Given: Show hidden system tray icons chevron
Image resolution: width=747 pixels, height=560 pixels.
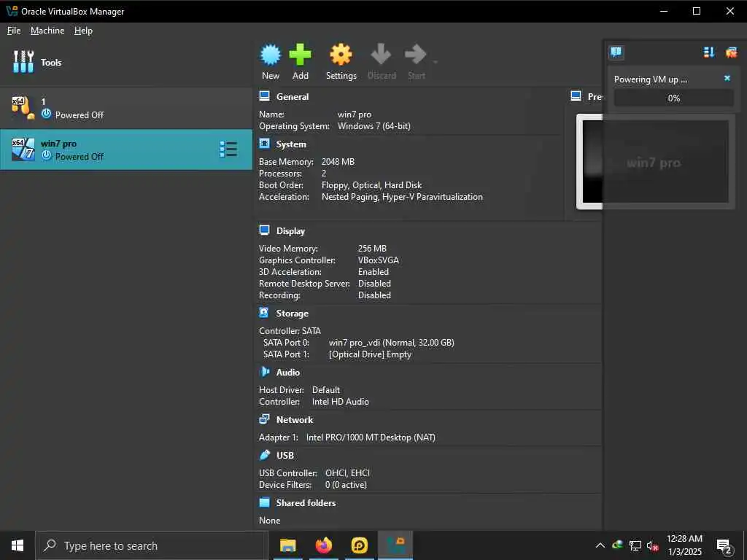Looking at the screenshot, I should [x=600, y=545].
